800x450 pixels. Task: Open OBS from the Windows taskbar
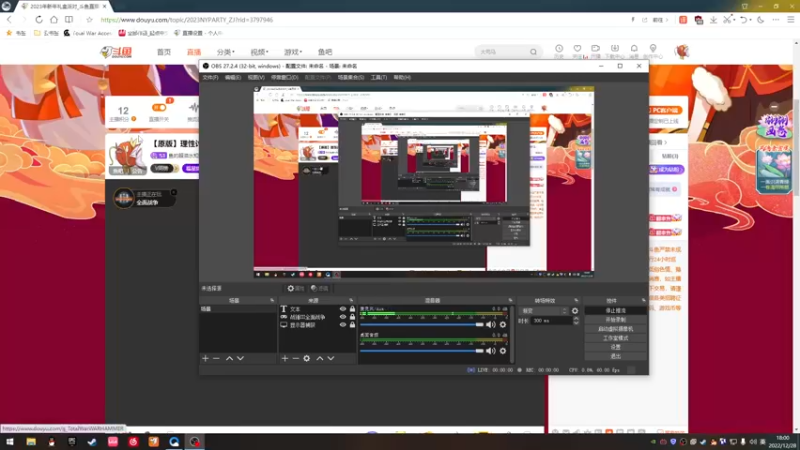[195, 442]
